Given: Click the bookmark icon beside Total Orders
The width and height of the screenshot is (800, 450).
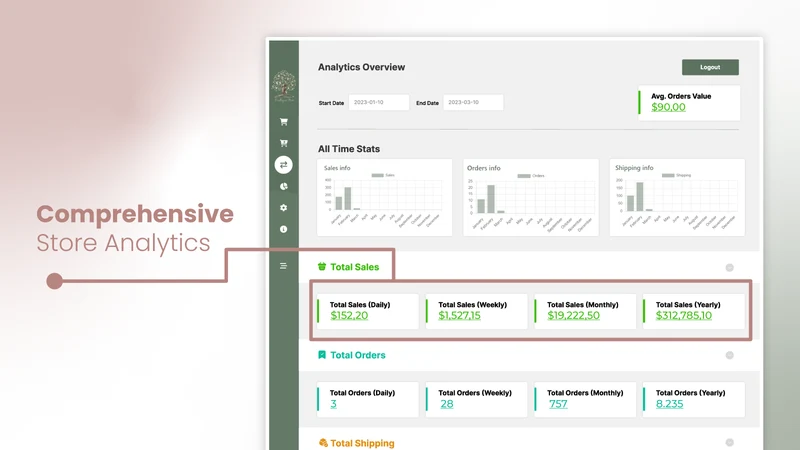Looking at the screenshot, I should [322, 355].
